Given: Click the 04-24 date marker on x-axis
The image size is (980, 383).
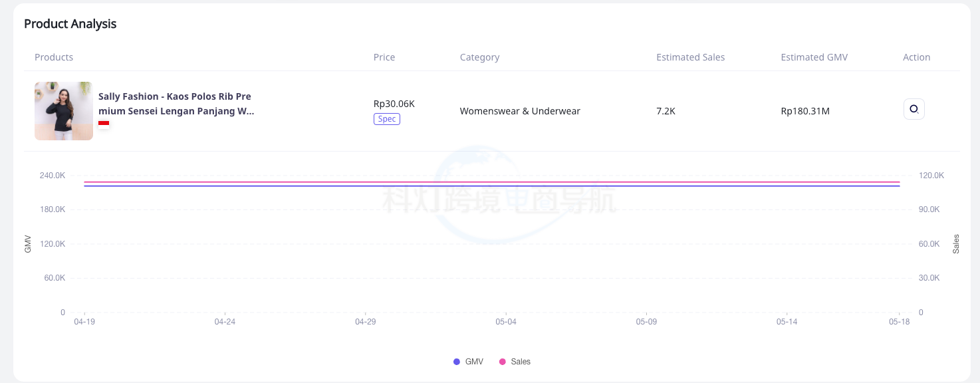Looking at the screenshot, I should [x=225, y=322].
